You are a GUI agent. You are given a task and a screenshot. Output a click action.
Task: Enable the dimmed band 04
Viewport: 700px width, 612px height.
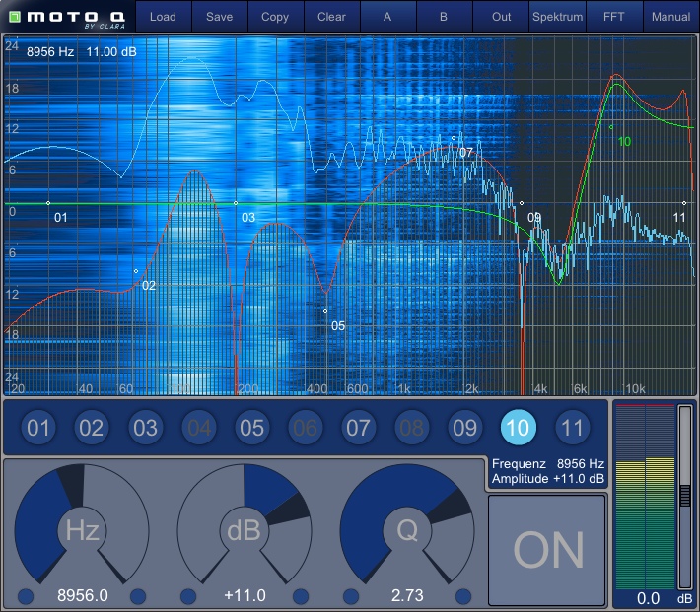(198, 428)
